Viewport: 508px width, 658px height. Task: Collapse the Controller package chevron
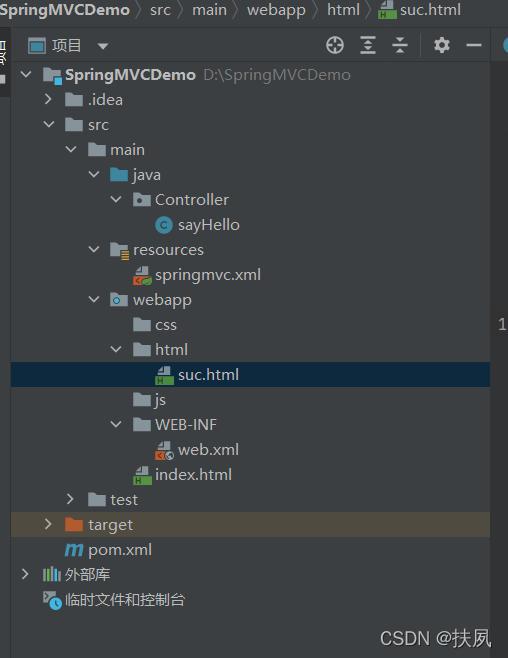[116, 199]
